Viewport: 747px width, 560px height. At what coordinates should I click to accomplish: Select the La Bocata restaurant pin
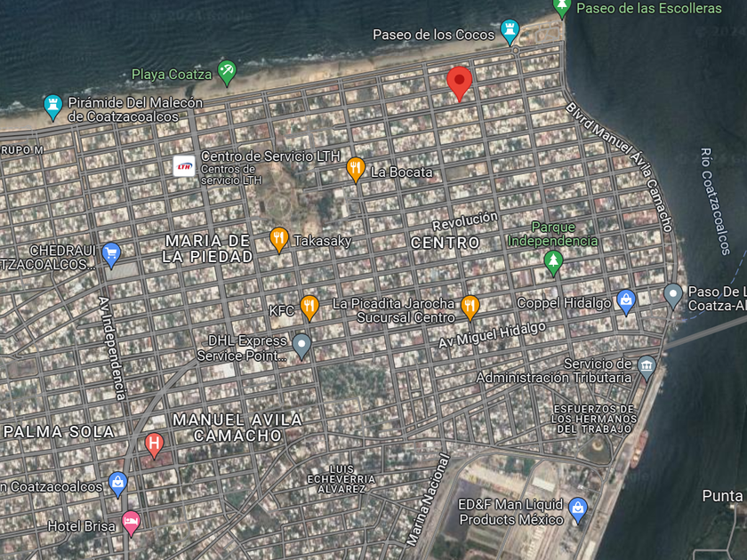coord(356,169)
